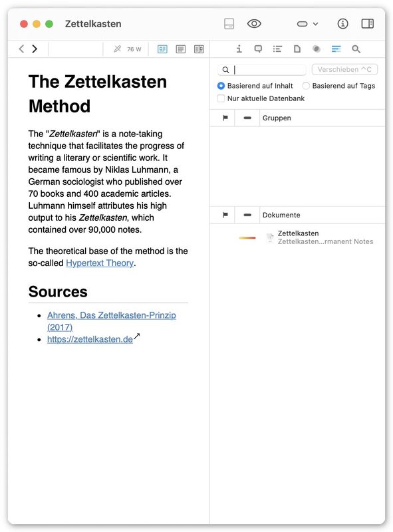The height and width of the screenshot is (532, 393).
Task: Select the Basierend auf Tags radio button
Action: pyautogui.click(x=306, y=86)
